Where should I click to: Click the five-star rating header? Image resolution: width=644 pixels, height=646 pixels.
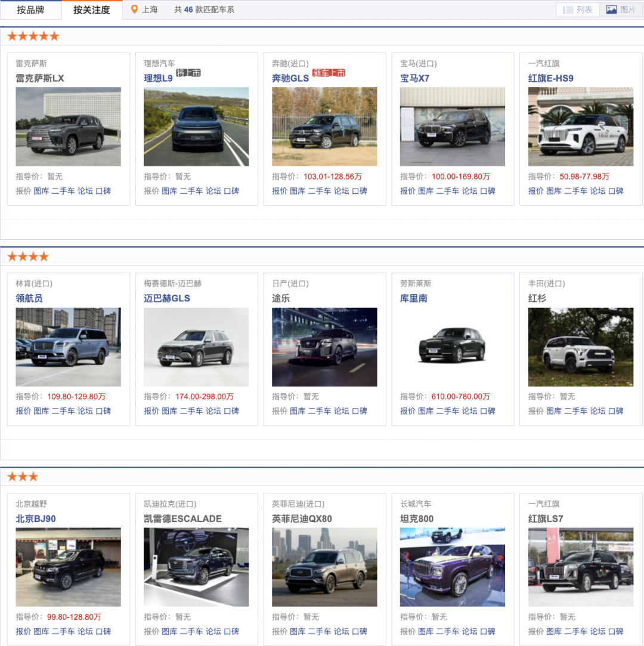pos(33,36)
